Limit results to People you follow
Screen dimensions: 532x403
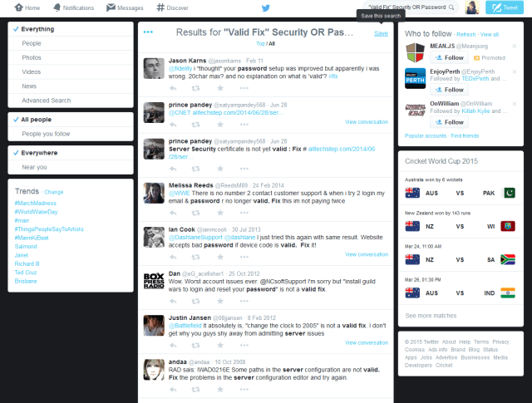coord(71,134)
